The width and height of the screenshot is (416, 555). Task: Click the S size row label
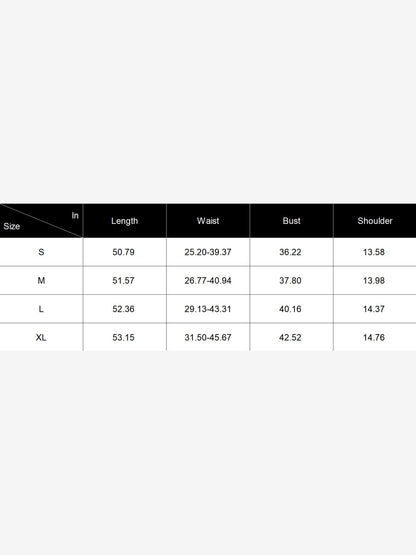coord(41,252)
